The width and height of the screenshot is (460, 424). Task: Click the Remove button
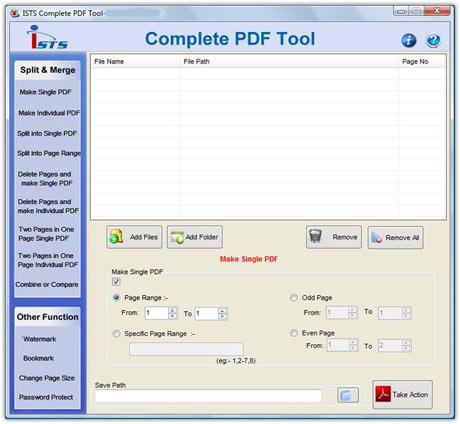[334, 237]
